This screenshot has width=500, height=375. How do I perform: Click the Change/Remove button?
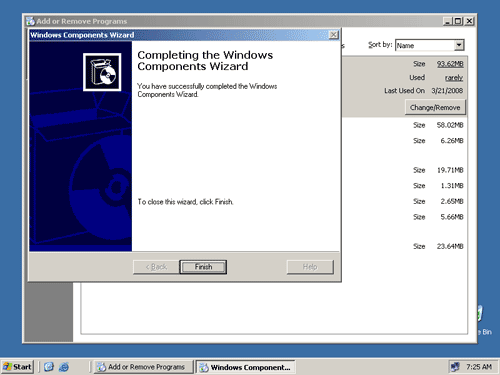[435, 107]
